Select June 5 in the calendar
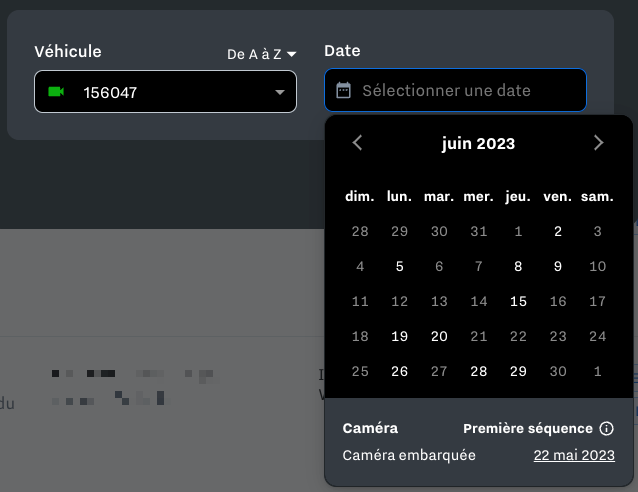Screen dimensions: 638x492 (x=400, y=267)
